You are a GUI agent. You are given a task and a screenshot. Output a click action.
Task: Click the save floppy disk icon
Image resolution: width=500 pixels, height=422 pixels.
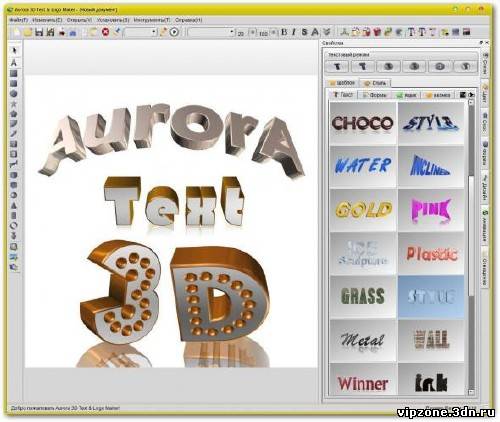39,32
